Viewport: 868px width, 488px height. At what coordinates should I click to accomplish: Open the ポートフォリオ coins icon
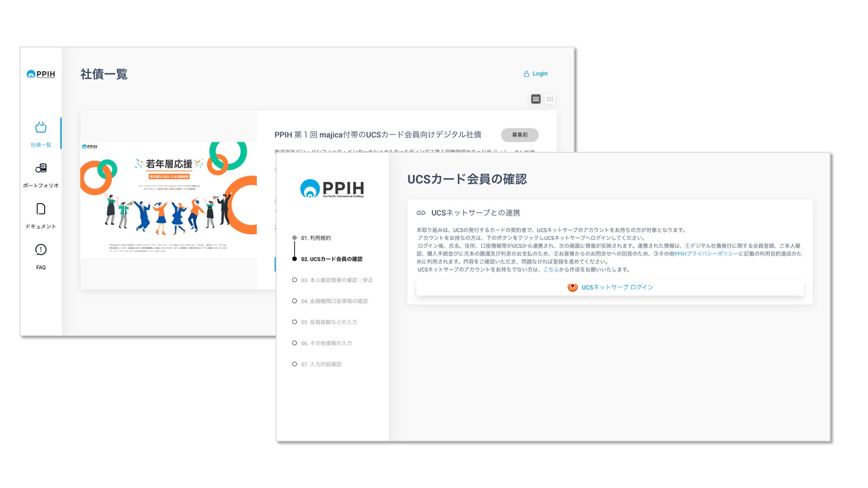41,168
